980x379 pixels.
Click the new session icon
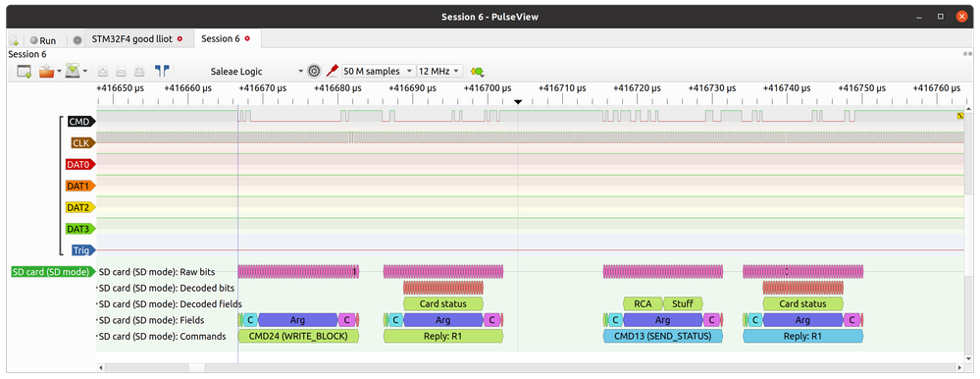(15, 40)
